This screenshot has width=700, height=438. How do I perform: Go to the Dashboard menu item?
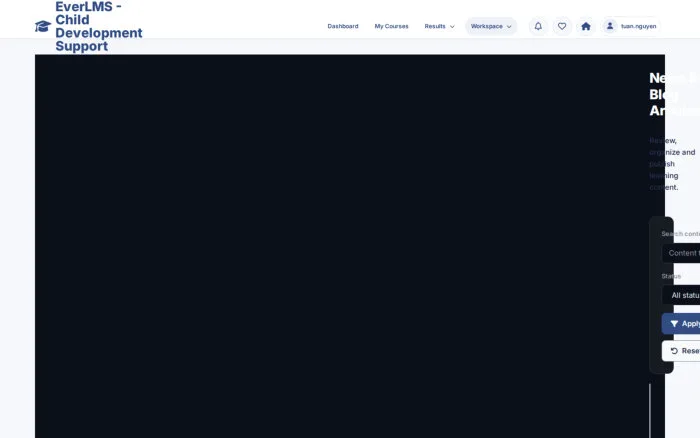click(x=343, y=26)
